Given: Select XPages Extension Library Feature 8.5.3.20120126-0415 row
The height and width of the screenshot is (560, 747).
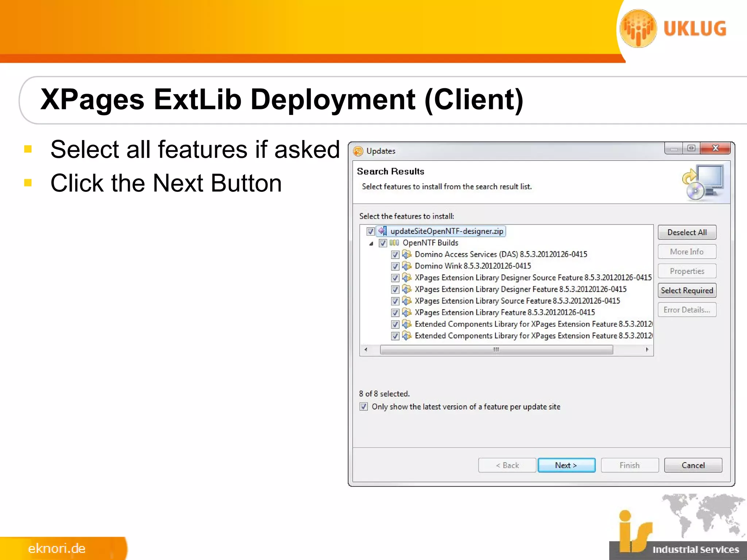Looking at the screenshot, I should 505,312.
